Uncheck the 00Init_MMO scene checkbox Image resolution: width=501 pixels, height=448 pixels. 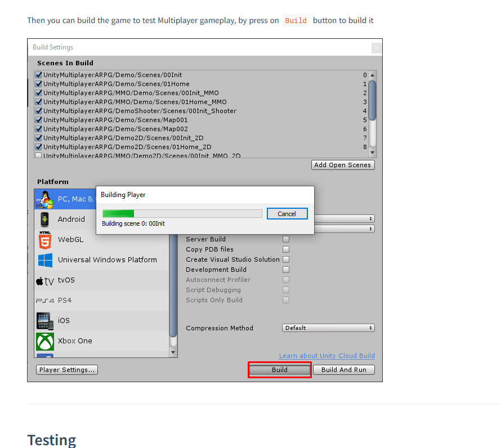(39, 93)
